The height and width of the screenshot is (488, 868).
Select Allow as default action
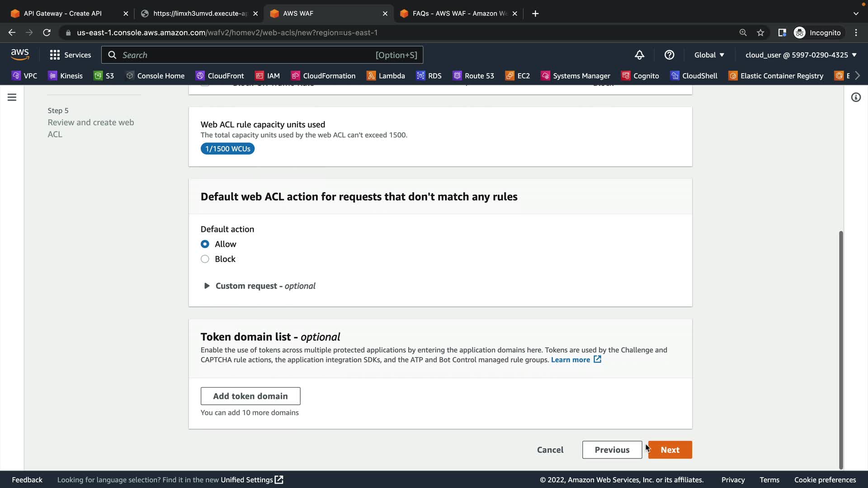pos(205,244)
